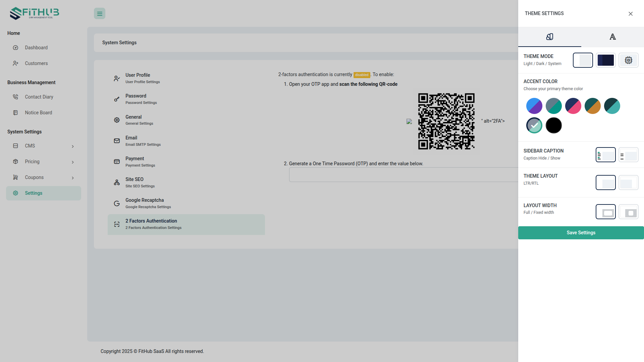
Task: Click the Dashboard compass icon in sidebar
Action: 15,48
